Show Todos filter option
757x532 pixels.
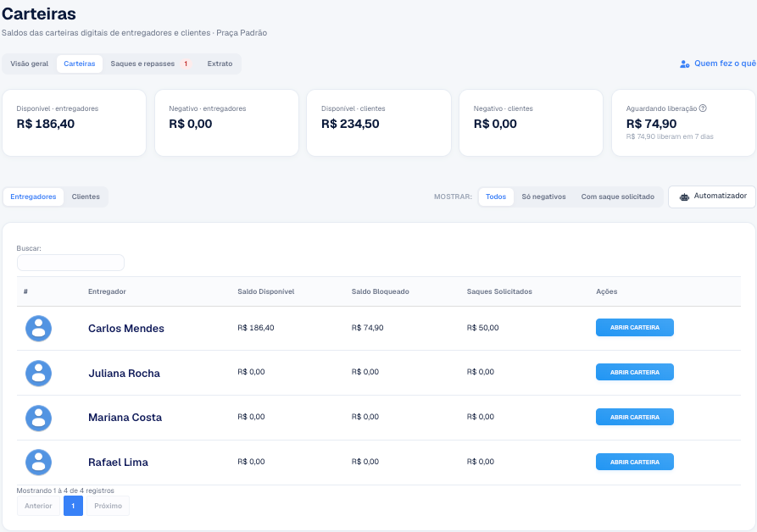(x=496, y=197)
